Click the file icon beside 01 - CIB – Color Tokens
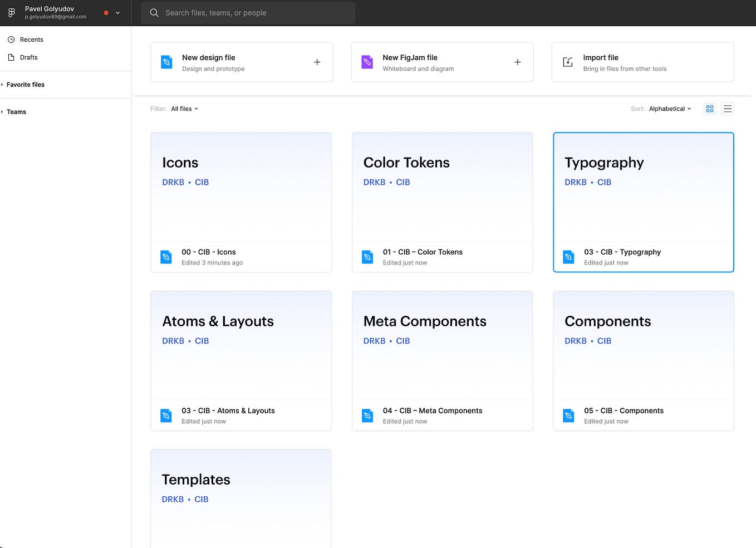The height and width of the screenshot is (548, 756). (367, 257)
